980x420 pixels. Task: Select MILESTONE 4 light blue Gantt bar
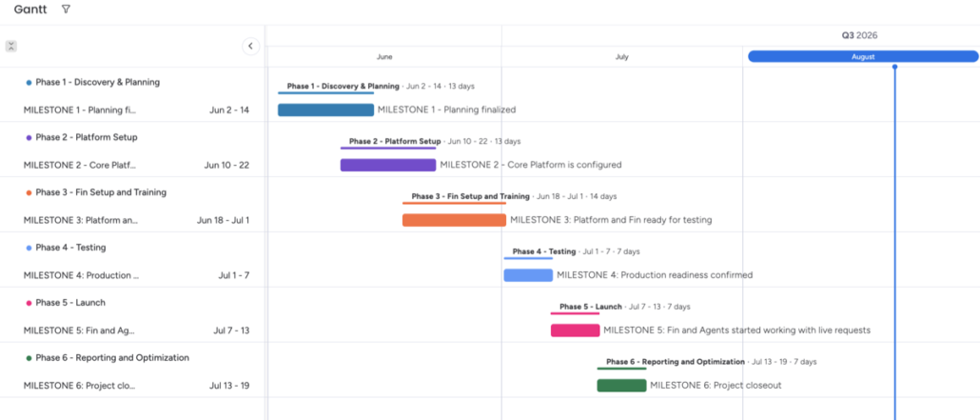pos(528,275)
